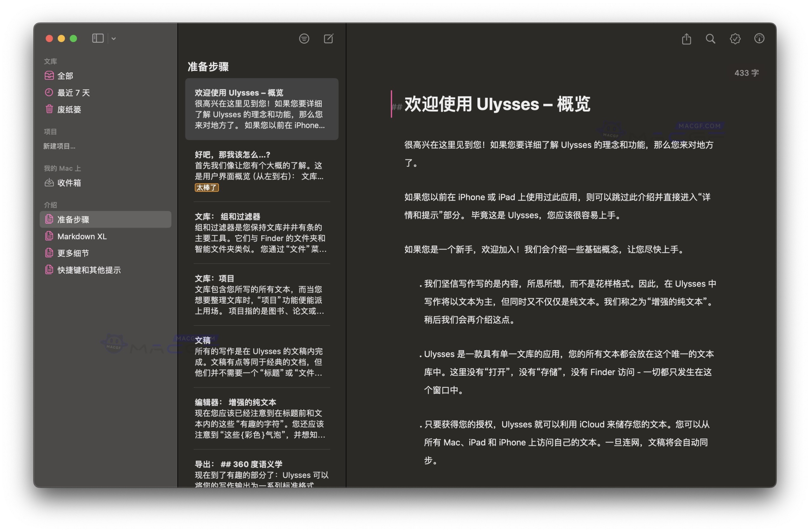Viewport: 810px width, 532px height.
Task: Open the 更多细节 group
Action: (73, 253)
